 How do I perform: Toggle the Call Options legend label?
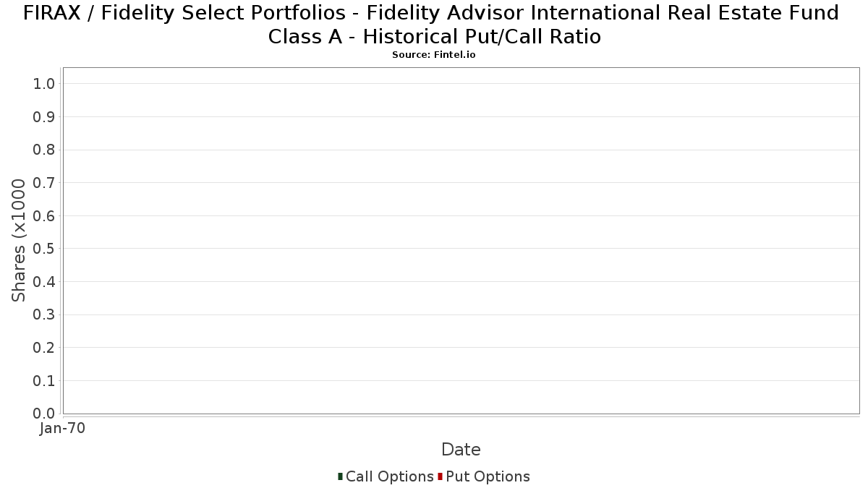[389, 476]
